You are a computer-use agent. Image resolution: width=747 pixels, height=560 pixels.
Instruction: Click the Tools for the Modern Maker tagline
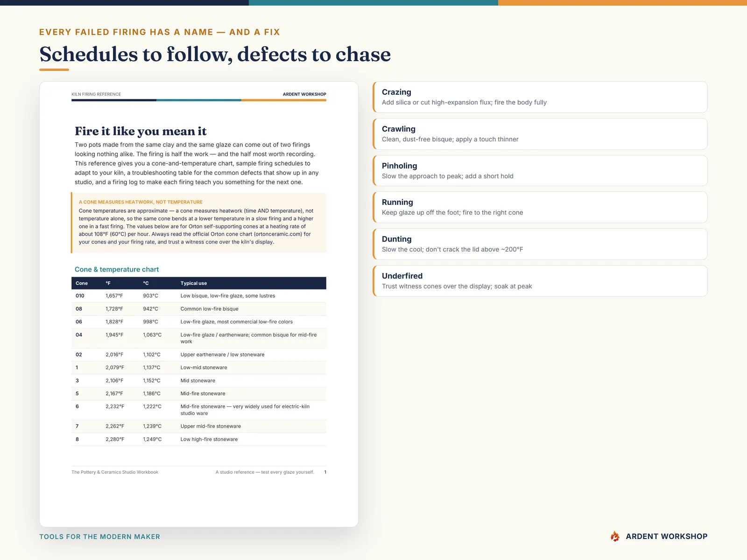[x=99, y=537]
